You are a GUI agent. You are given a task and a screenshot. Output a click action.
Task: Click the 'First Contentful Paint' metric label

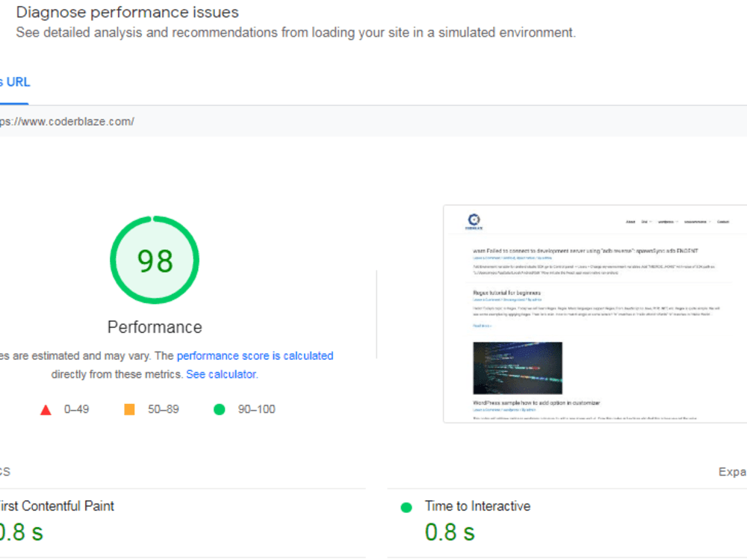click(x=57, y=505)
